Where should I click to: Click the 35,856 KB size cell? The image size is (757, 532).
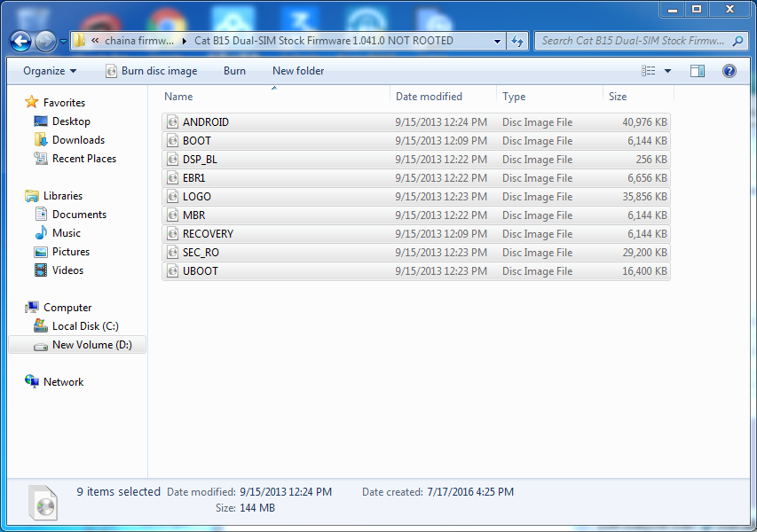[x=644, y=197]
